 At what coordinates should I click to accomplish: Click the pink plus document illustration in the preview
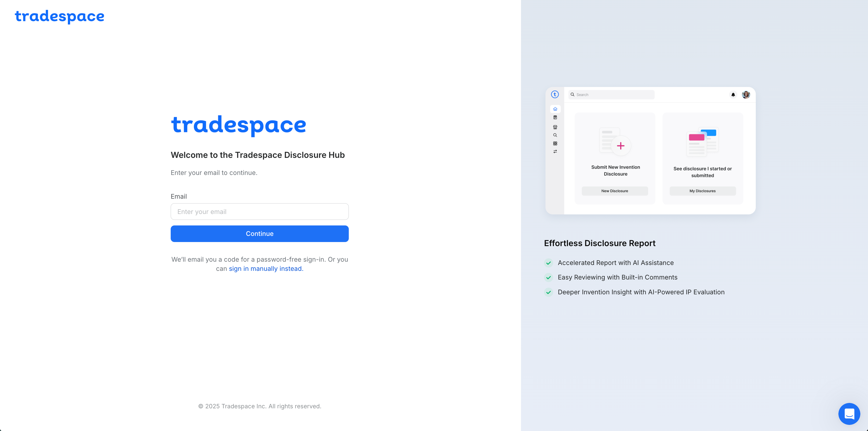tap(615, 142)
